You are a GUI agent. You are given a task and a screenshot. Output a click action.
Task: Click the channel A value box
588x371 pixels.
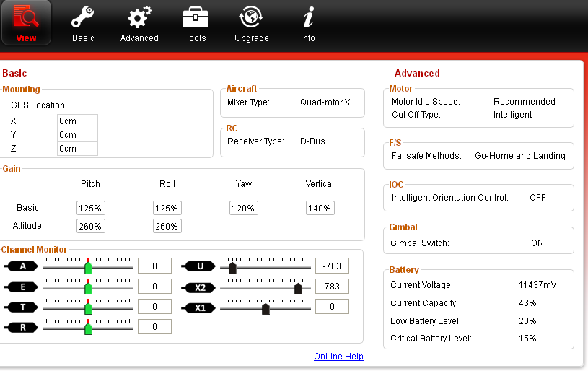[155, 266]
